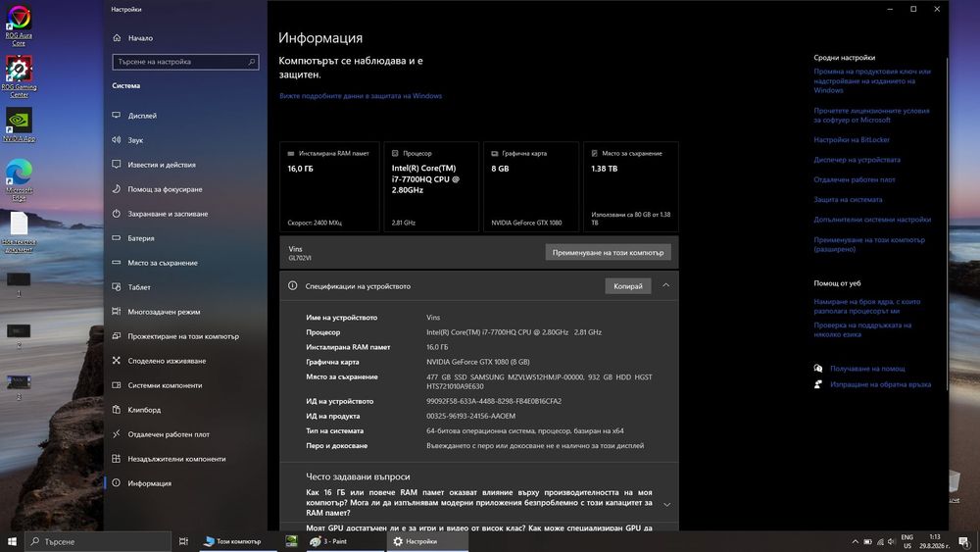Click the Инсталирана RAM памет card
Image resolution: width=980 pixels, height=552 pixels.
coord(329,187)
